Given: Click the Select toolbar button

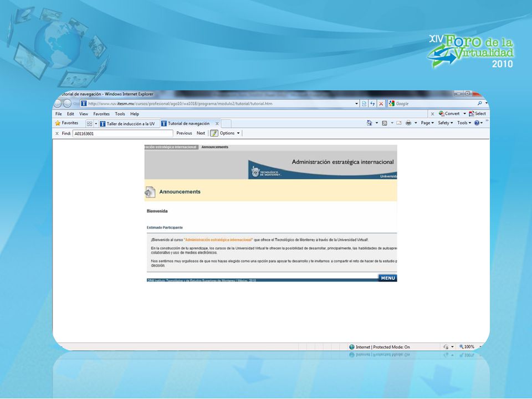Looking at the screenshot, I should (477, 114).
